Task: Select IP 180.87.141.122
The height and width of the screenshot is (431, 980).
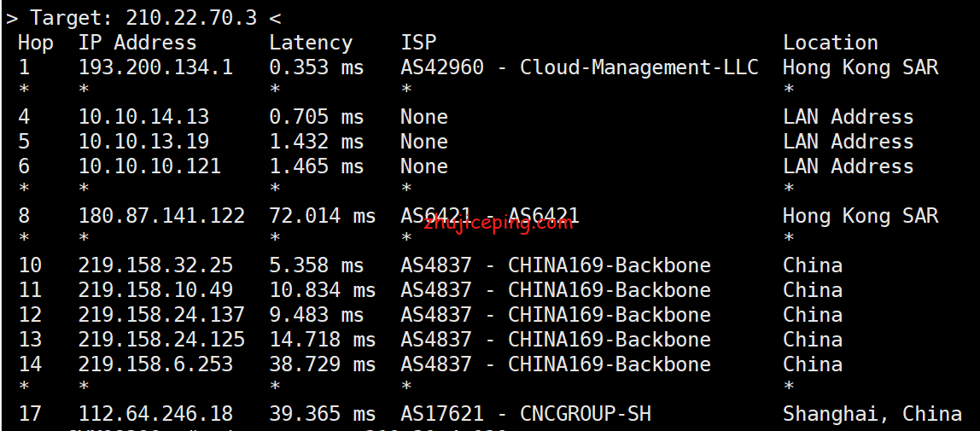Action: [x=161, y=215]
